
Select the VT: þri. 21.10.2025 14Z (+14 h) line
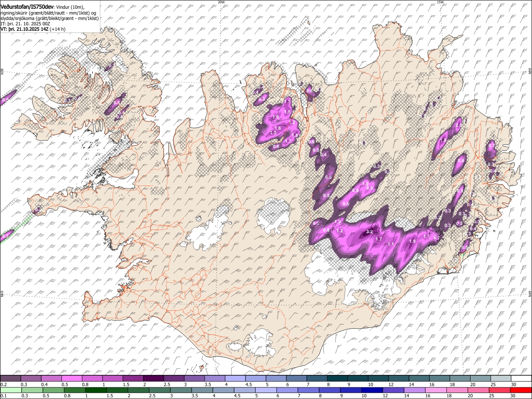pyautogui.click(x=33, y=29)
